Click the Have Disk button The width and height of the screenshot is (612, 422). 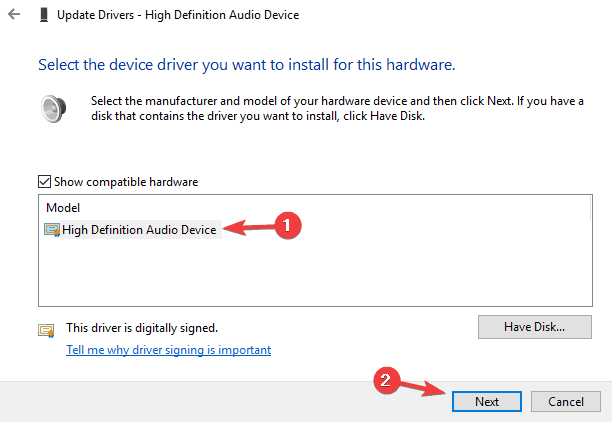click(x=535, y=327)
